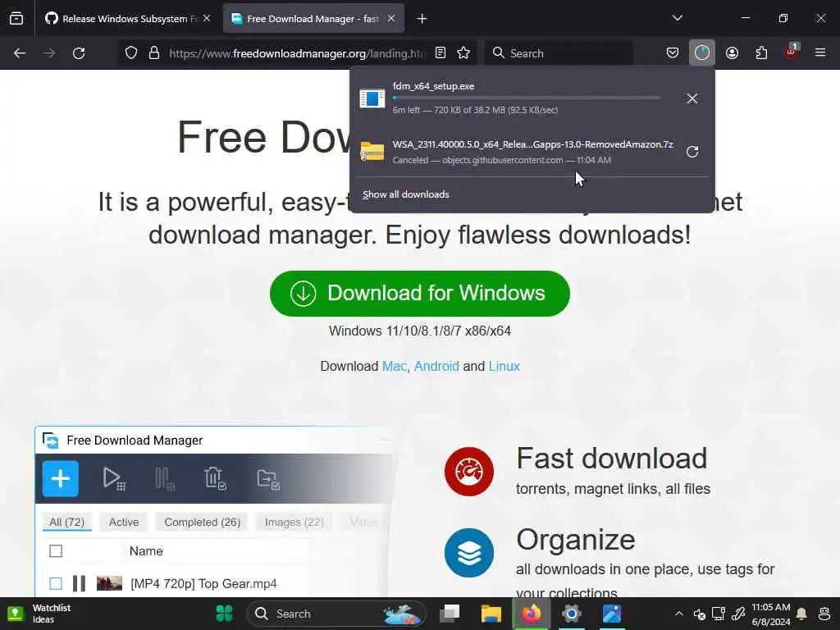Reload the current page
Screen dimensions: 840x630
click(79, 53)
